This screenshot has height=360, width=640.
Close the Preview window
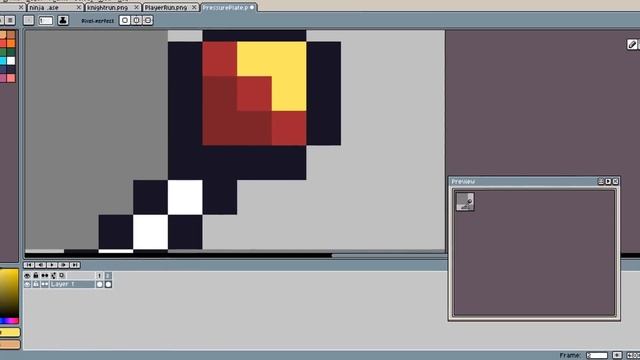tap(616, 182)
